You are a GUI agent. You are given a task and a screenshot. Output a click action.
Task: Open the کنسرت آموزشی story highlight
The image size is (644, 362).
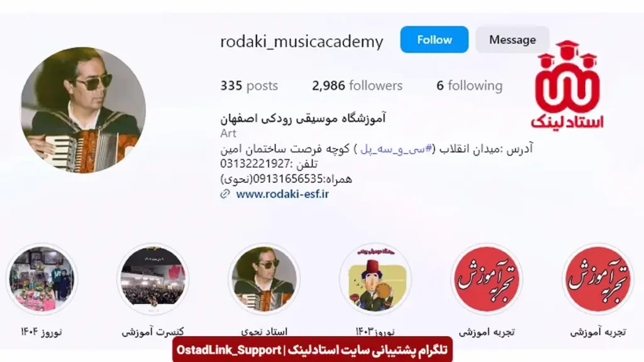(153, 279)
